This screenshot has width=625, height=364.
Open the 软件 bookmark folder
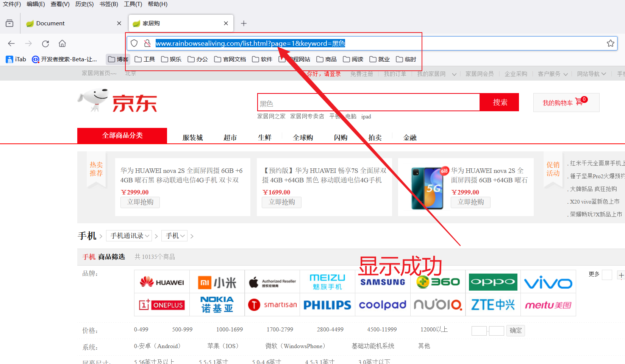tap(262, 59)
